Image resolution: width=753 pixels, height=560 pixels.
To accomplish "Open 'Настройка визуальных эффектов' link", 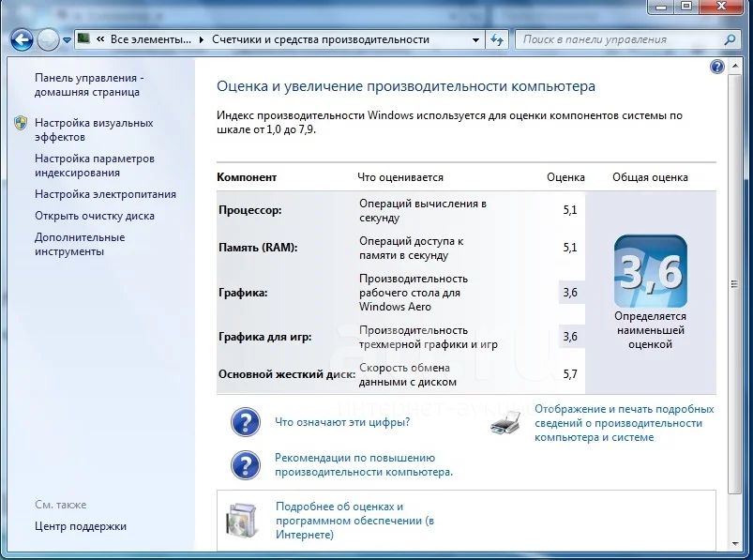I will [94, 130].
